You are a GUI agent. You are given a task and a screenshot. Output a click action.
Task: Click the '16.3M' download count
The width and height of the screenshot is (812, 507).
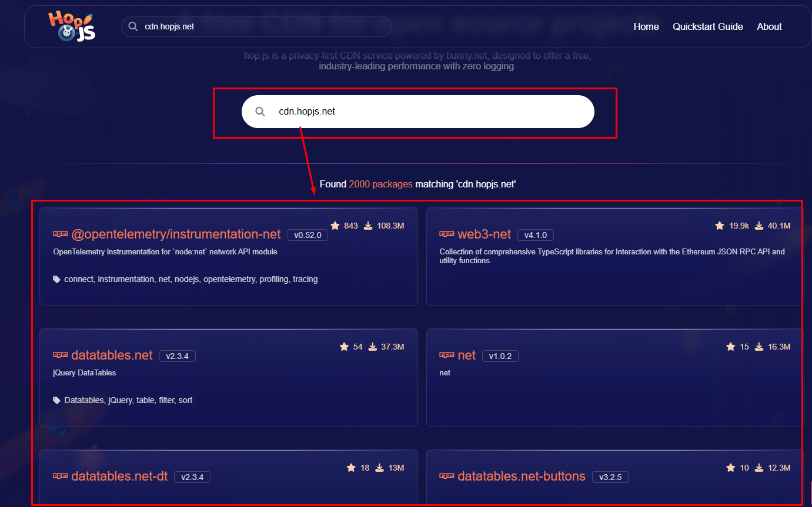click(779, 347)
